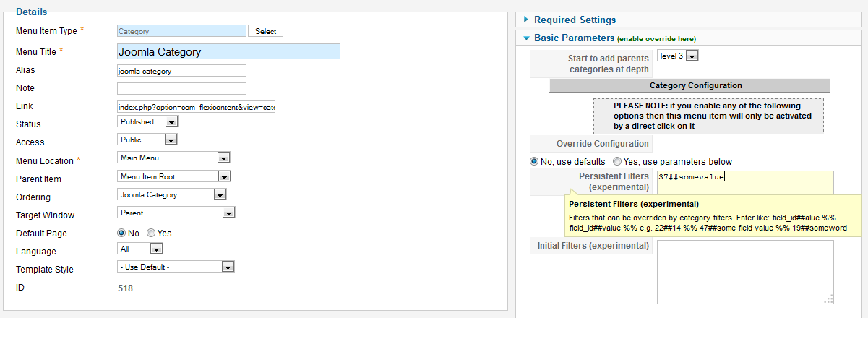The image size is (868, 347).
Task: Open the Template Style dropdown
Action: (176, 267)
